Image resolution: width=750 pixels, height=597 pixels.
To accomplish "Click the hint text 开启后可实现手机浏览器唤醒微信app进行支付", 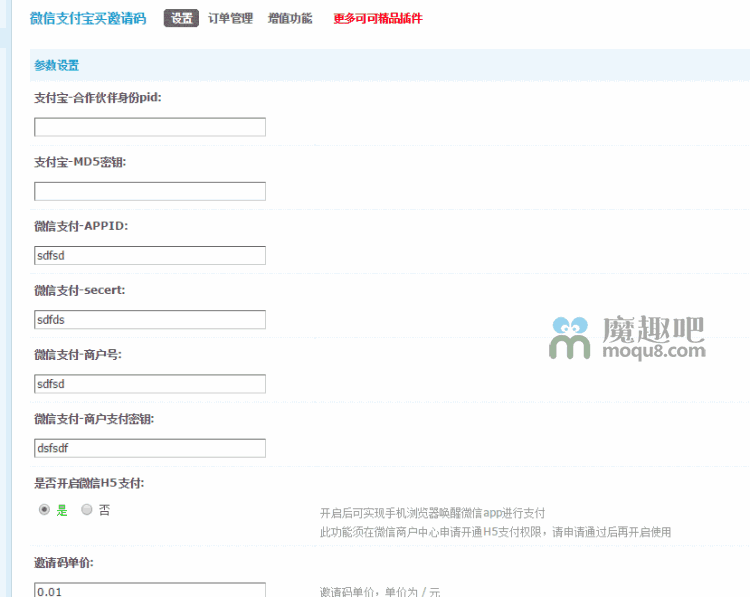I will 432,513.
